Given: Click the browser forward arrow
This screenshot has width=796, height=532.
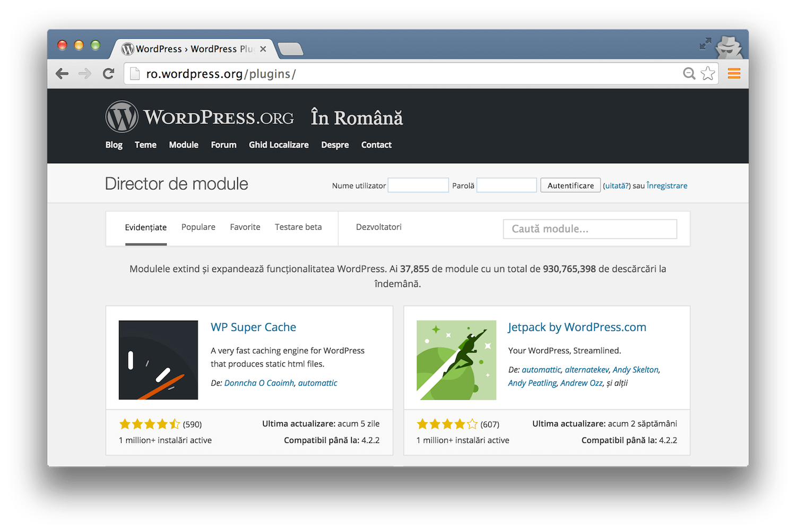Looking at the screenshot, I should pyautogui.click(x=85, y=74).
